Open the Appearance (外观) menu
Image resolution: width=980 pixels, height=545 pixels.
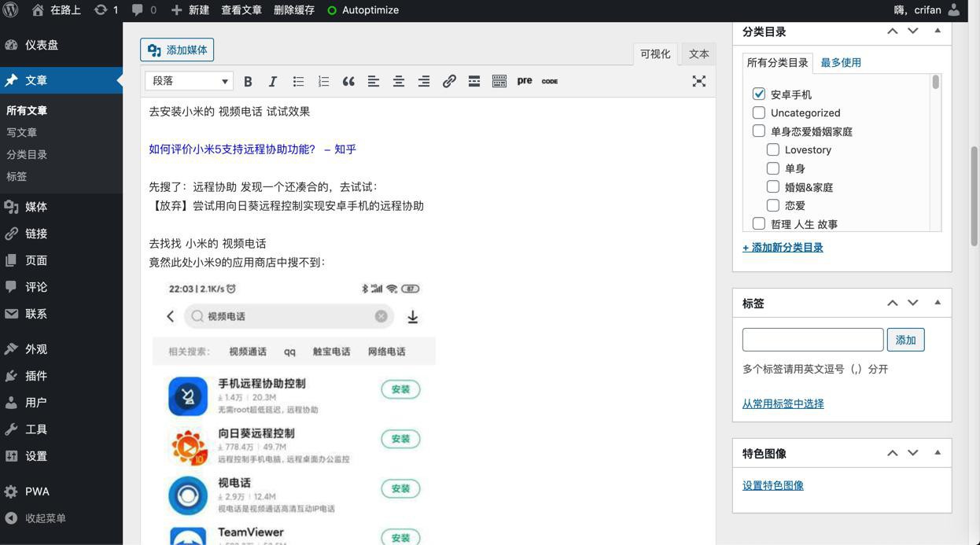pyautogui.click(x=61, y=349)
